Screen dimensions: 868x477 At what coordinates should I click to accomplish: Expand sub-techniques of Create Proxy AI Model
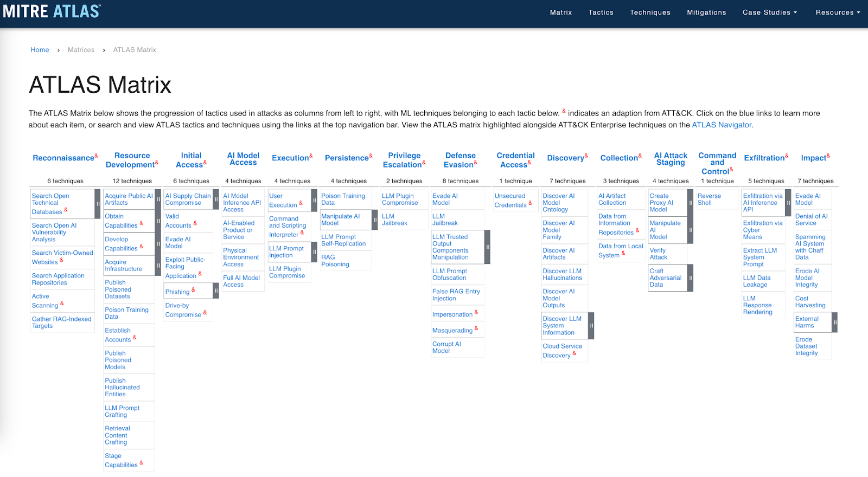[x=691, y=203]
